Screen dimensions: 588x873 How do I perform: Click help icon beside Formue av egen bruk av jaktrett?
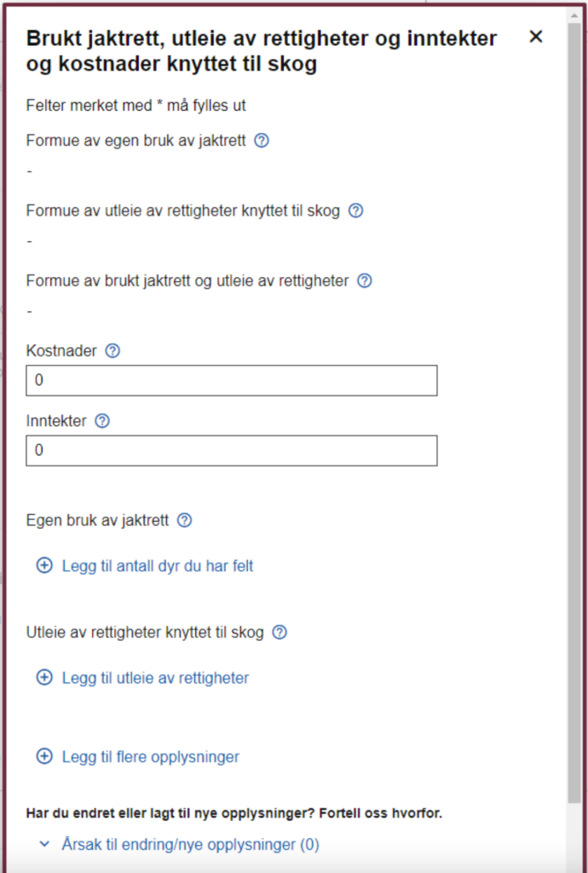pyautogui.click(x=262, y=141)
